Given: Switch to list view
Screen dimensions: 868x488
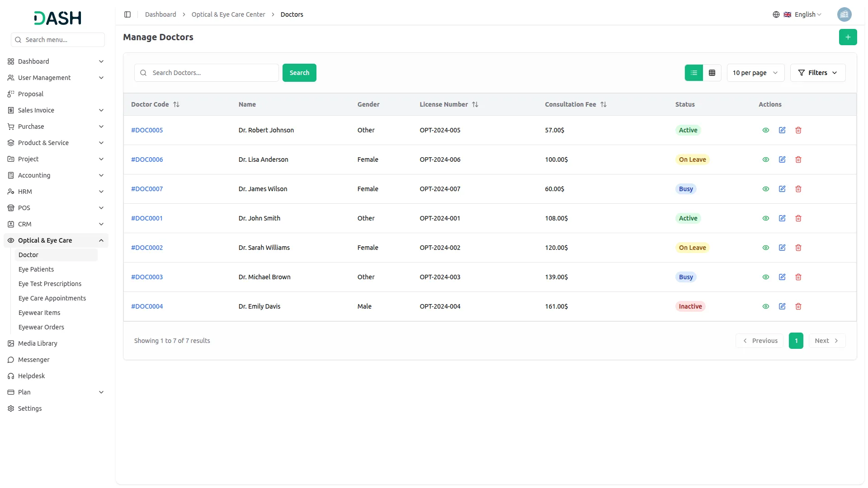Looking at the screenshot, I should coord(694,73).
